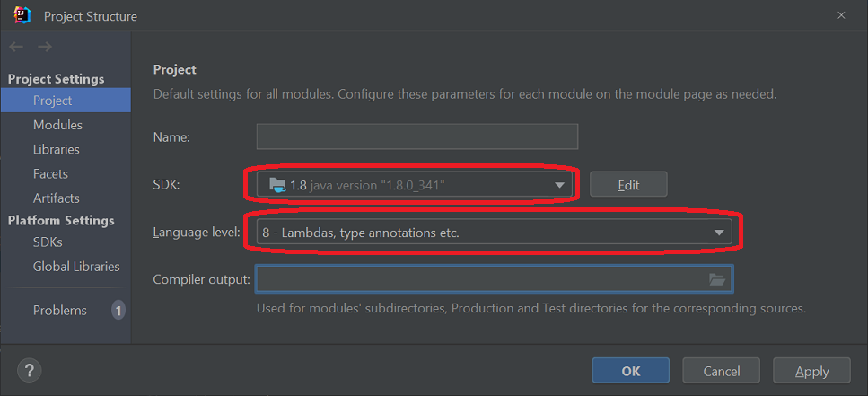Click the IntelliJ logo in title bar

pos(22,15)
